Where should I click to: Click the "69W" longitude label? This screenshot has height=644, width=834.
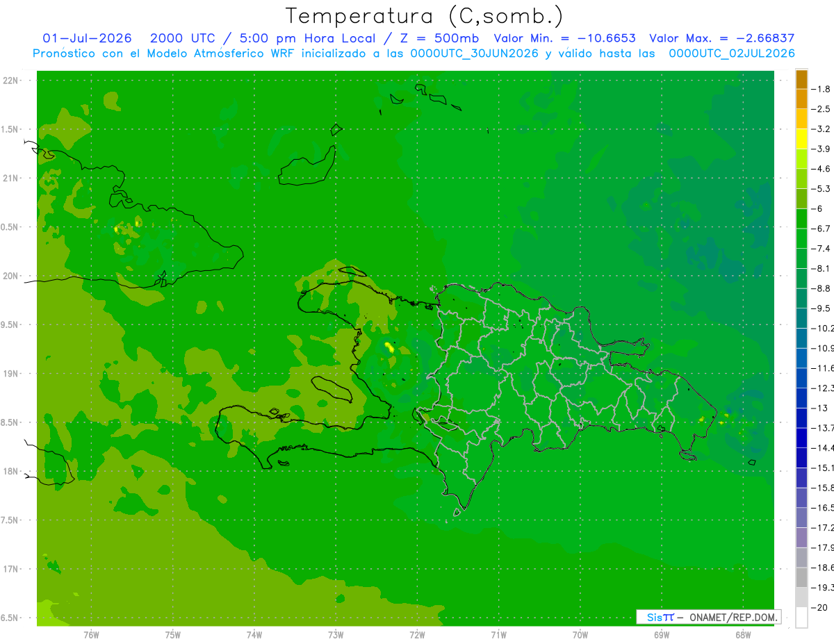(x=661, y=635)
